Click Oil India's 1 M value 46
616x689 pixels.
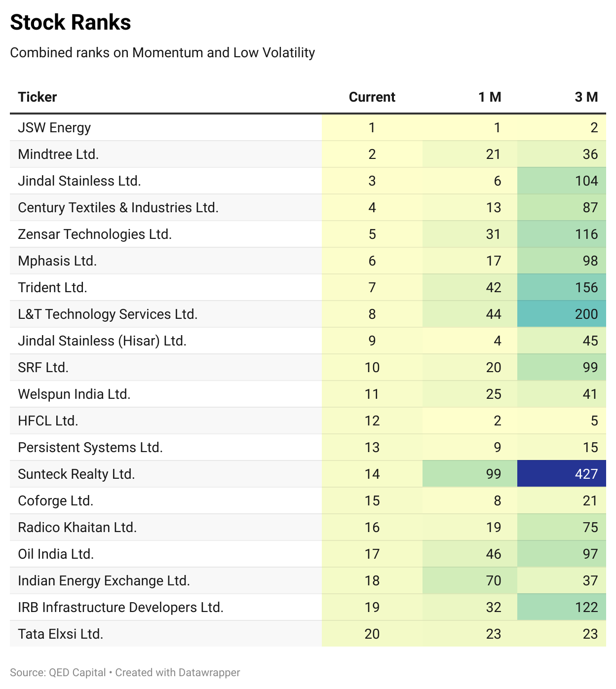click(x=494, y=554)
